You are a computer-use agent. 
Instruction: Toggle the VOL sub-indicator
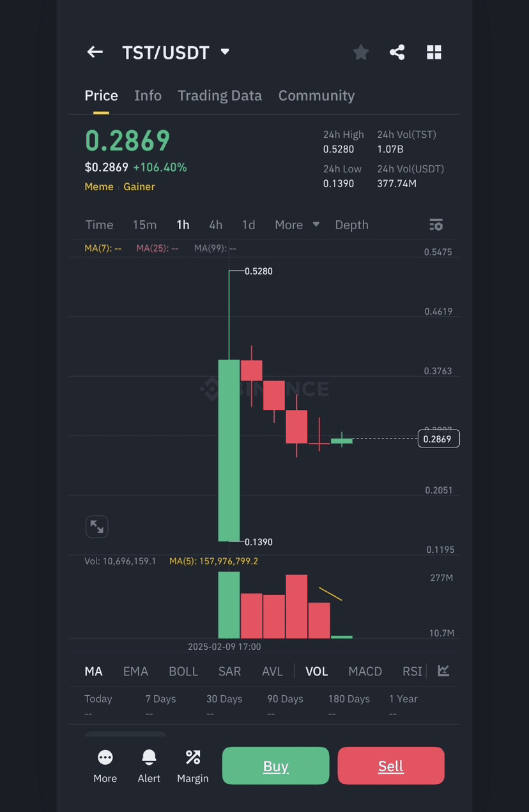(317, 672)
